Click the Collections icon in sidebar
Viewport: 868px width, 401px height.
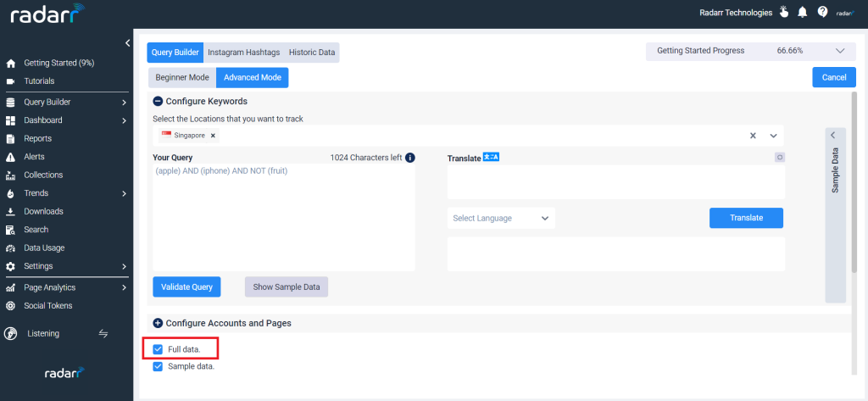(10, 175)
